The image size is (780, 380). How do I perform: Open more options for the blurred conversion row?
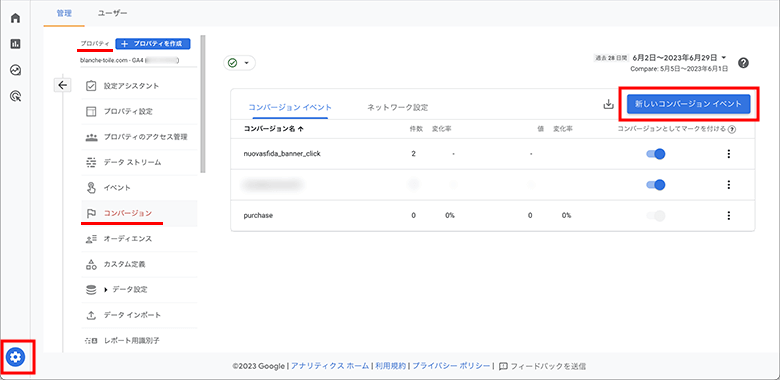point(729,185)
